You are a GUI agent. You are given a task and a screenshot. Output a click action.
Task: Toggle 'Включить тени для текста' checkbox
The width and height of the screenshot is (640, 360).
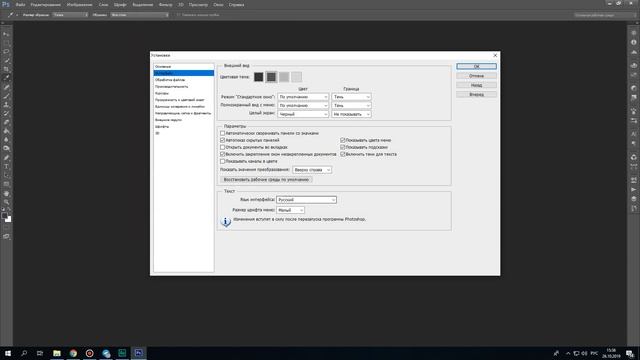[x=343, y=154]
